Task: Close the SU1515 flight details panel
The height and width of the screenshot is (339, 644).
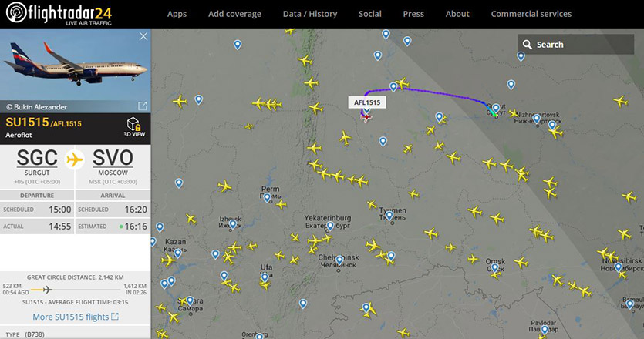Action: (143, 36)
